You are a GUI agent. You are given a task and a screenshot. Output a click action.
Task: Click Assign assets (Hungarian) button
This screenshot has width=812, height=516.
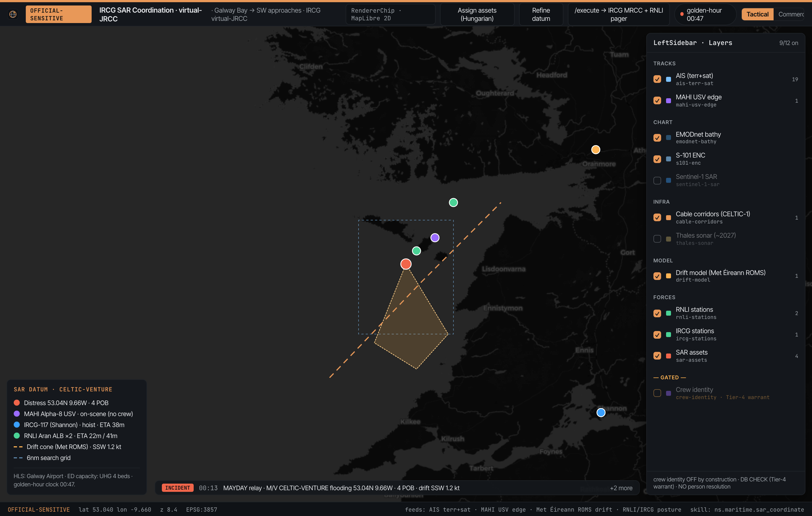[477, 15]
